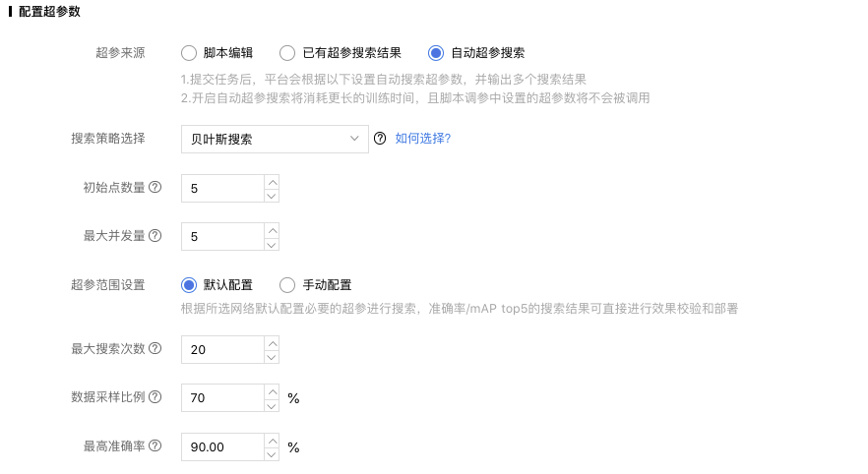Screen dimensions: 868x474
Task: Select 自动超参搜索 radio option
Action: coord(436,53)
